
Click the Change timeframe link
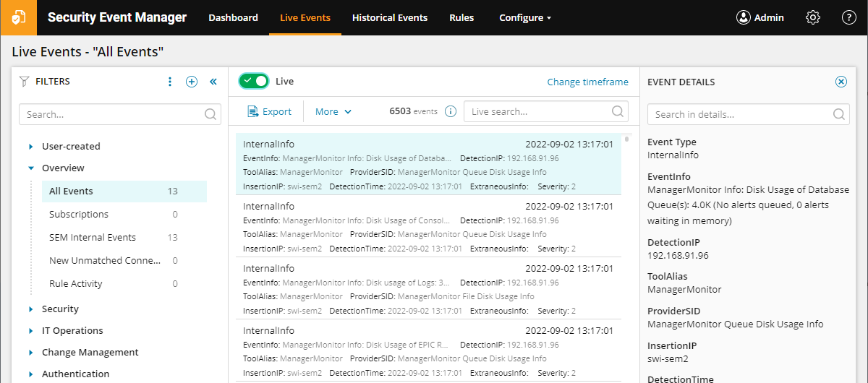(x=588, y=82)
